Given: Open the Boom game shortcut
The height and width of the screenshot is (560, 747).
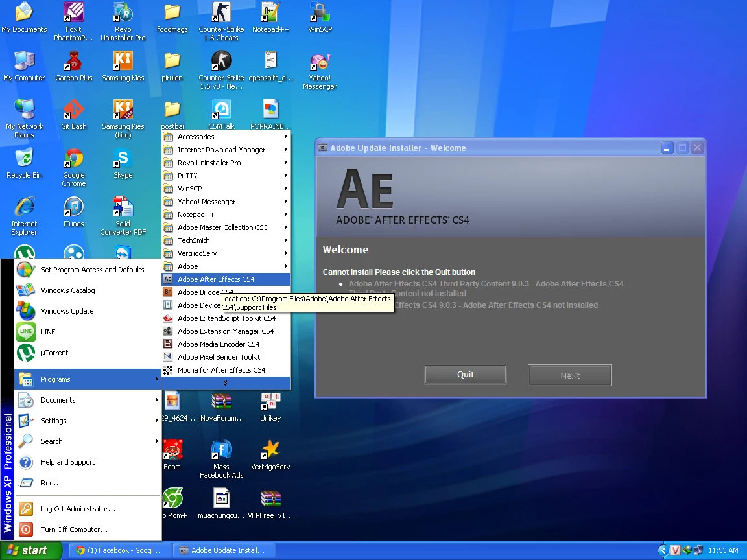Looking at the screenshot, I should click(x=172, y=455).
